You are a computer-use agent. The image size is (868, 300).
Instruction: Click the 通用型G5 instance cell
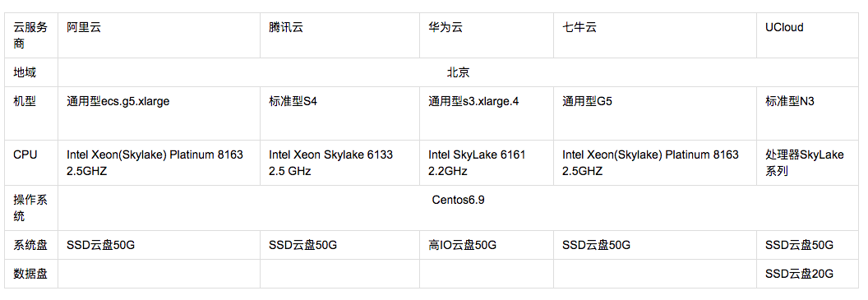[655, 113]
